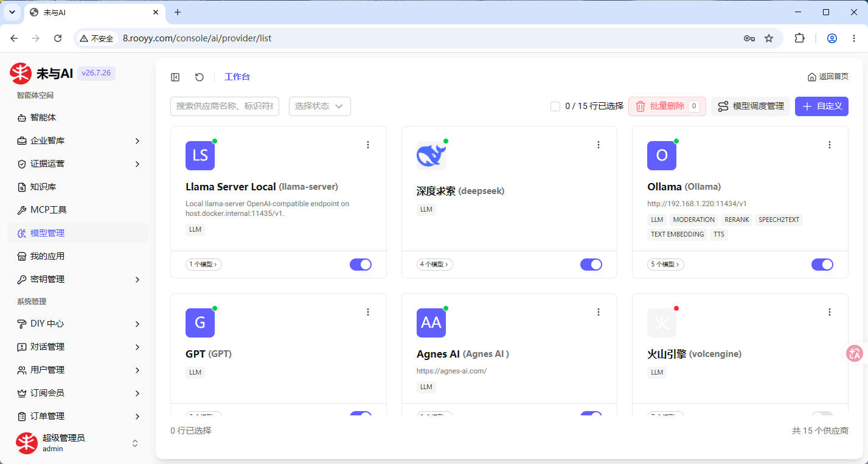868x464 pixels.
Task: Go back with the browser back arrow
Action: [15, 38]
